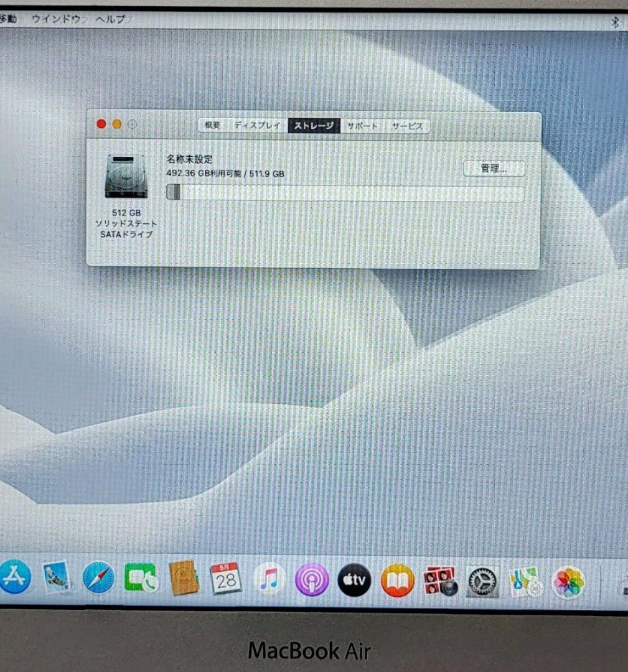This screenshot has height=672, width=628.
Task: Click the Bluetooth status icon in menu bar
Action: [x=616, y=20]
